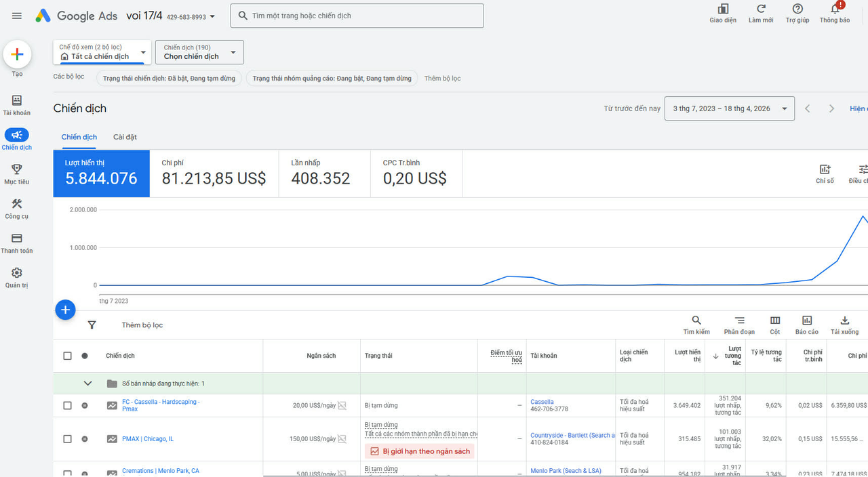Click the filter funnel icon

(x=92, y=325)
